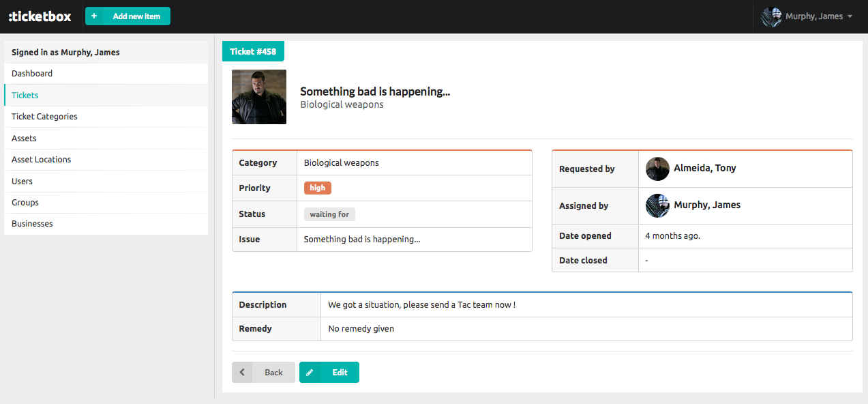
Task: Click the Status label cell
Action: coord(265,214)
